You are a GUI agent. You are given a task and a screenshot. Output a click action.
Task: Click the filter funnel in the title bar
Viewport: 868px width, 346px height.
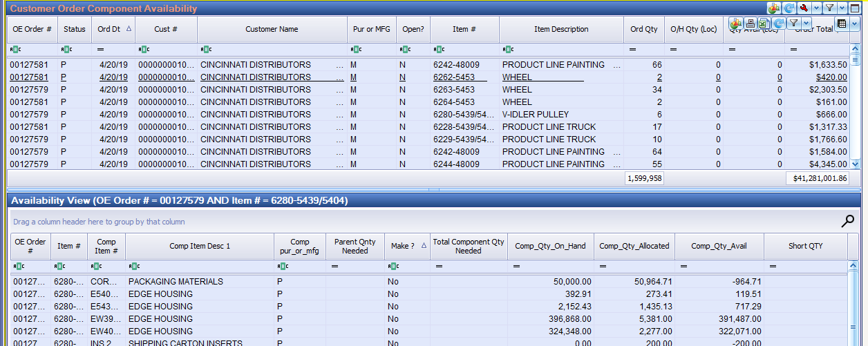(829, 8)
